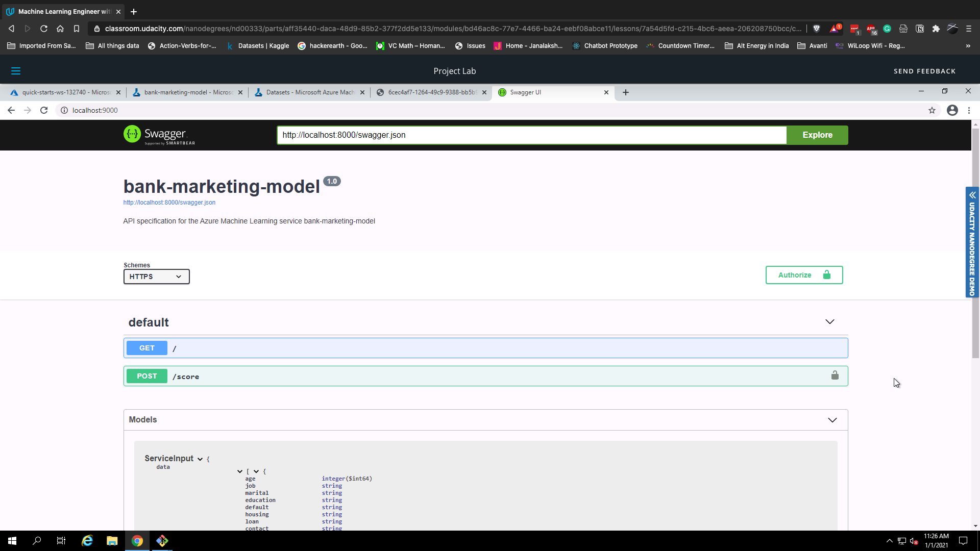Reload the inner localhost:9000 page

(44, 110)
